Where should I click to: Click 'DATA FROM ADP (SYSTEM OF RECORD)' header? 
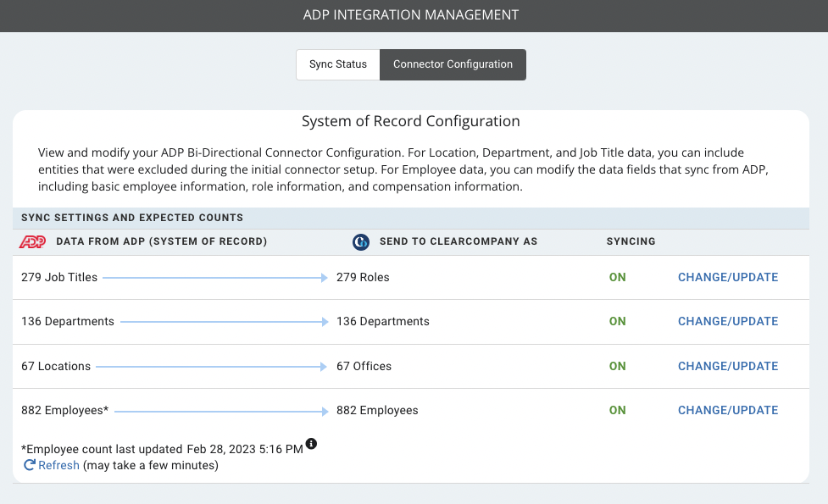click(x=162, y=241)
